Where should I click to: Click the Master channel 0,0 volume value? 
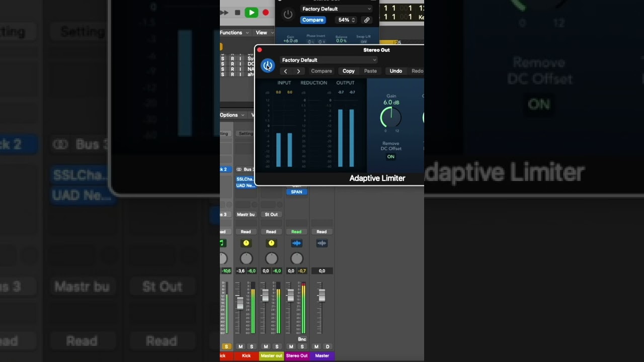(x=321, y=271)
